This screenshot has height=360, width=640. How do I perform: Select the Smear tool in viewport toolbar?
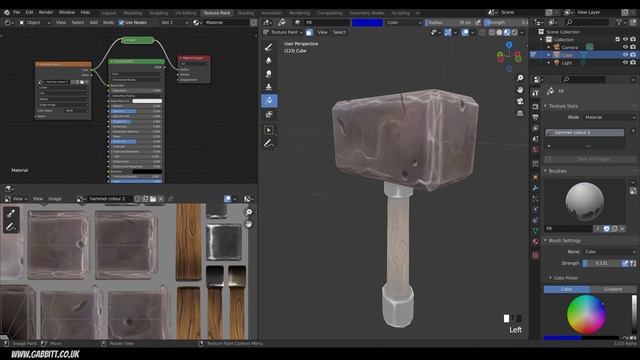[x=269, y=74]
